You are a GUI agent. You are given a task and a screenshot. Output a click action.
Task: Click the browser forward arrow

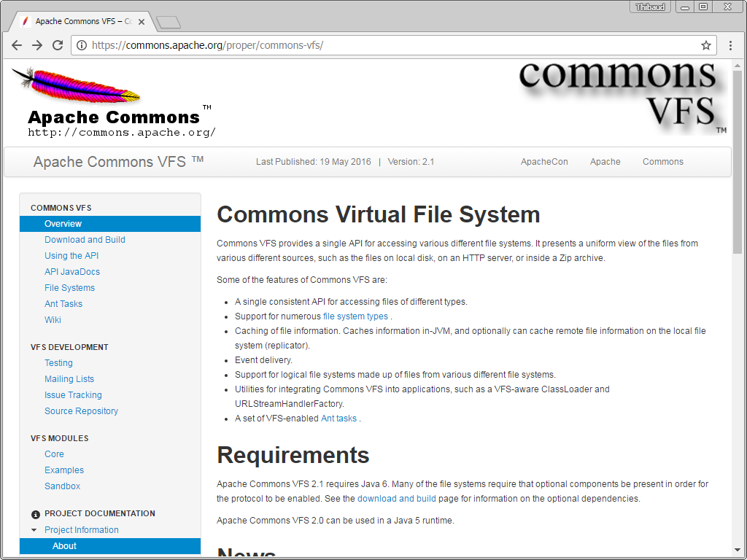[x=37, y=45]
